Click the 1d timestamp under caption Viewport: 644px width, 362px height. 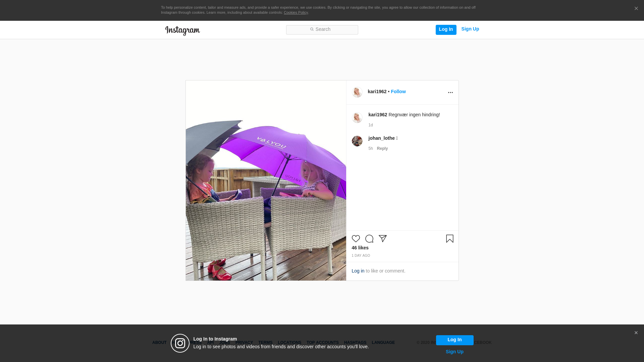(x=371, y=125)
